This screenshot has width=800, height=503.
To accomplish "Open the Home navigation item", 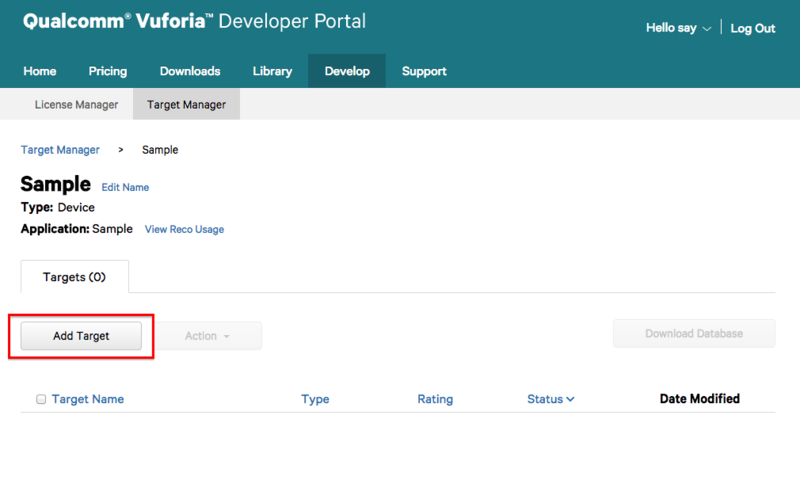I will tap(40, 71).
